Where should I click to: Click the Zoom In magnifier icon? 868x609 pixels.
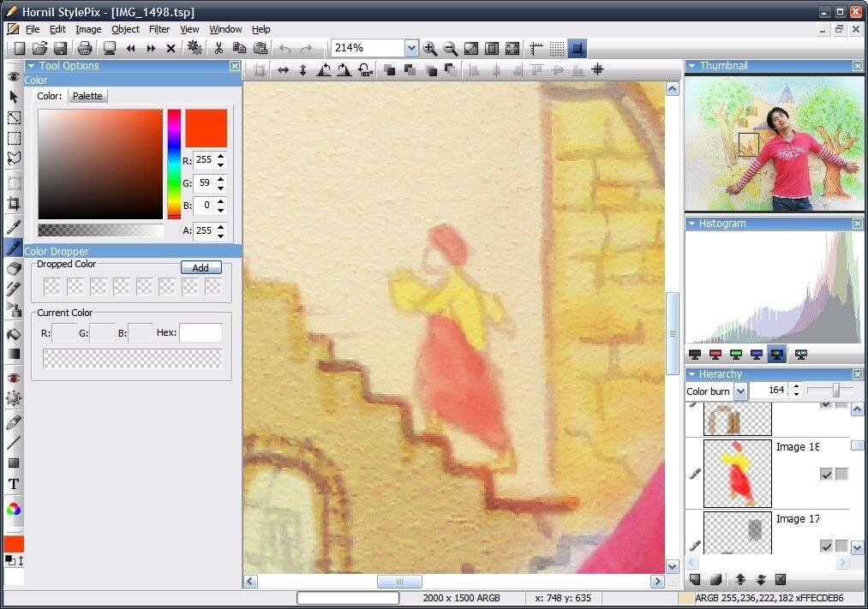click(429, 49)
